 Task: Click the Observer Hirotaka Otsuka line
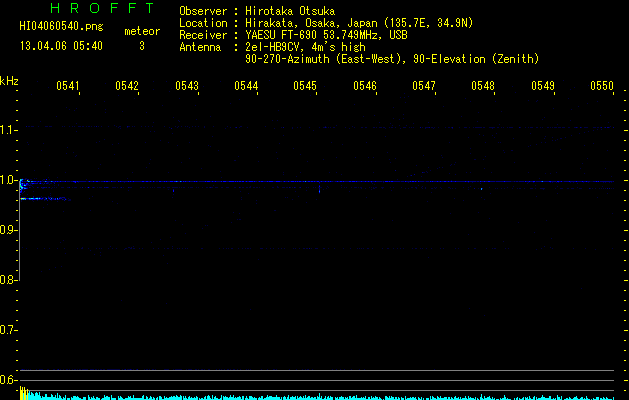[257, 11]
